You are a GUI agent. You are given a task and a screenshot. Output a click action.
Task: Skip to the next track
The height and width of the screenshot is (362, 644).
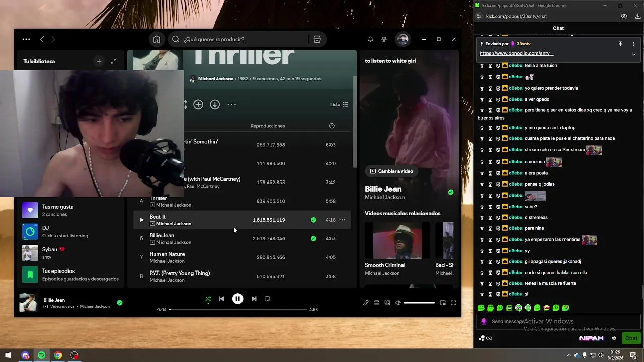tap(254, 299)
